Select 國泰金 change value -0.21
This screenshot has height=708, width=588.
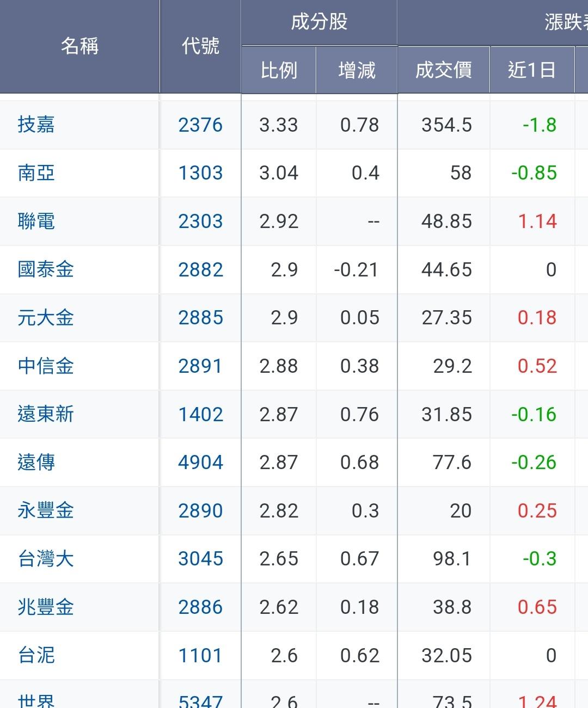tap(356, 270)
